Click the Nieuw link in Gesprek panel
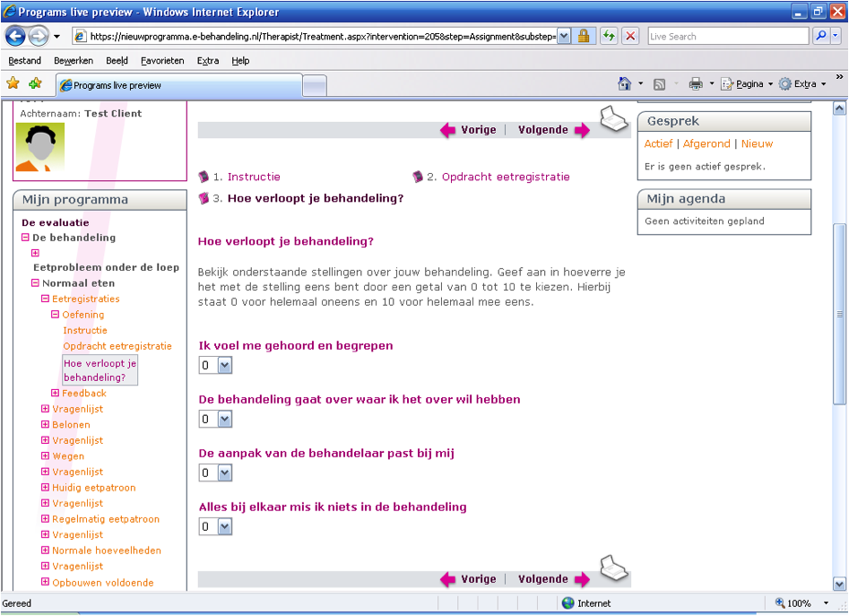This screenshot has width=849, height=616. 757,143
